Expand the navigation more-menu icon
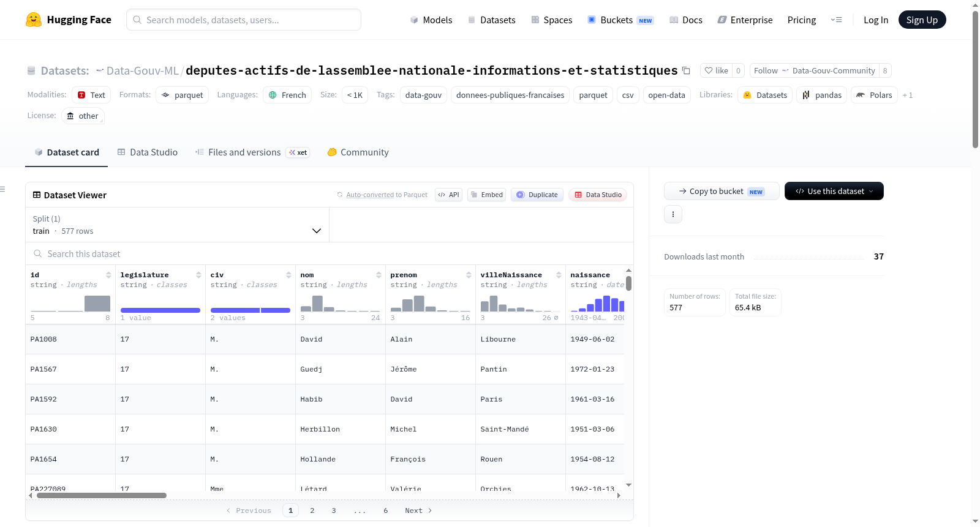This screenshot has width=980, height=527. pyautogui.click(x=836, y=20)
